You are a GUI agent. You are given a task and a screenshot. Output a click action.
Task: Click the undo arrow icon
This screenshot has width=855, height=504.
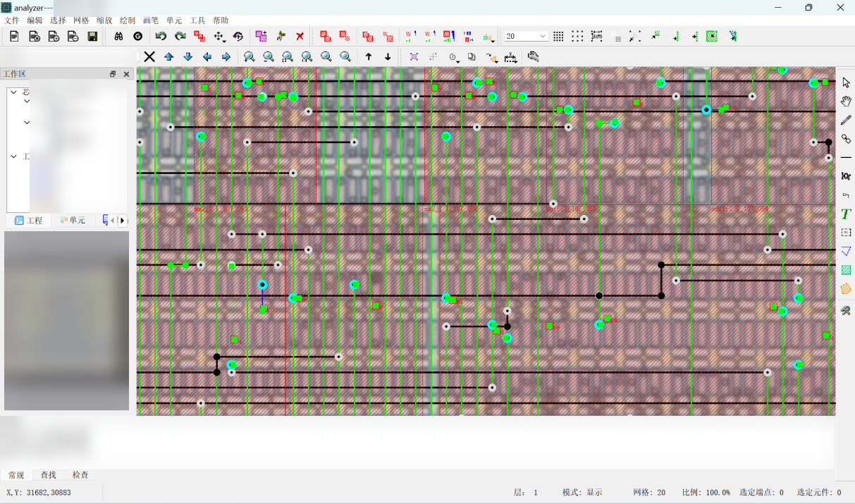(161, 36)
